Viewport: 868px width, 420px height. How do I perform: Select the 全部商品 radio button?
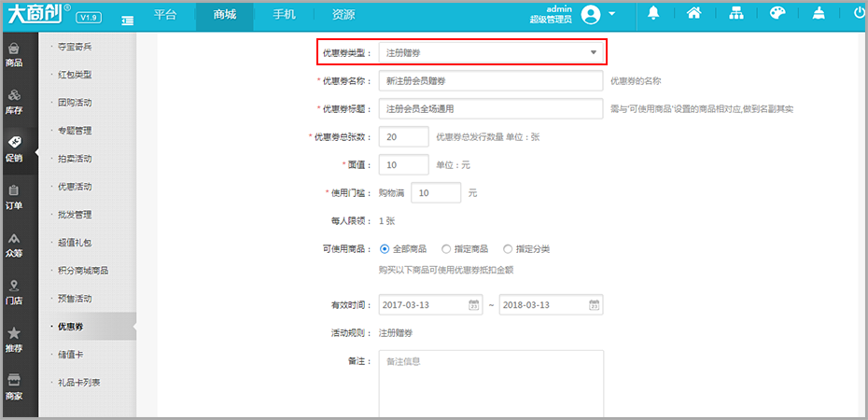pos(385,249)
